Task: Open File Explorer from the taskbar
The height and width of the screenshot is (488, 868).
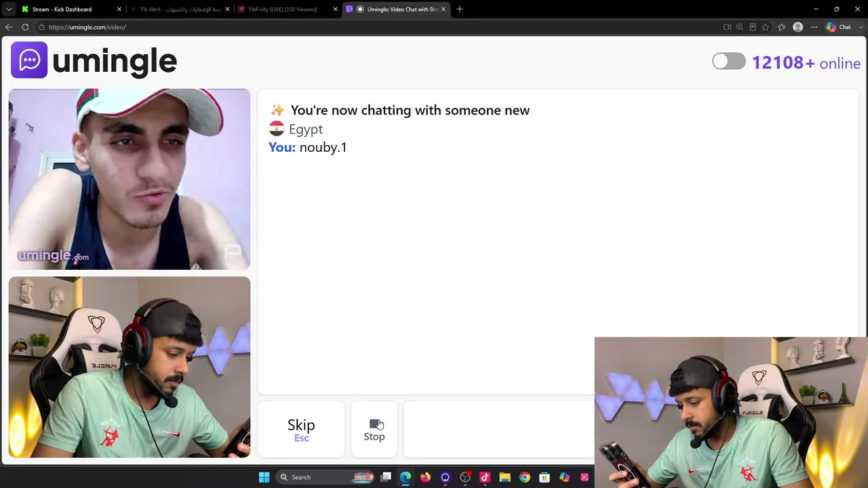Action: 505,477
